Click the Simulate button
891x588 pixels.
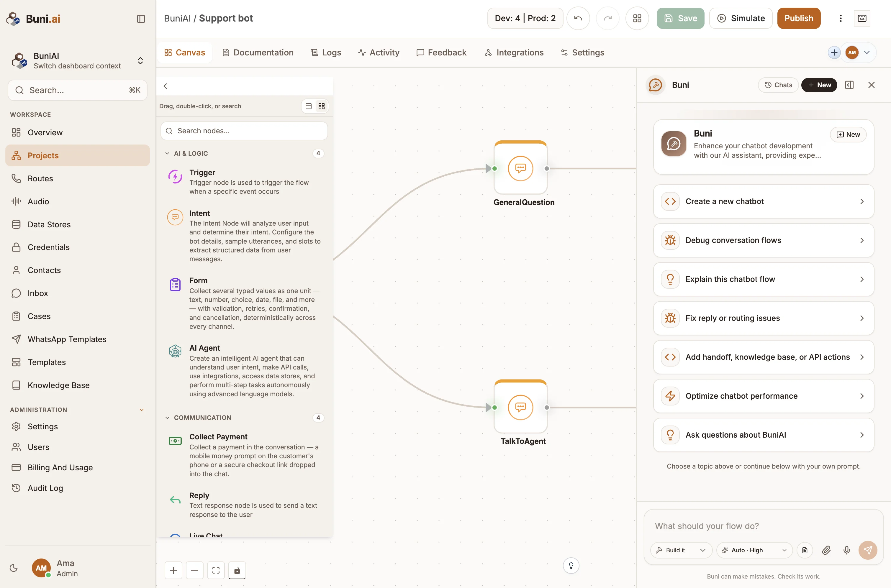741,18
